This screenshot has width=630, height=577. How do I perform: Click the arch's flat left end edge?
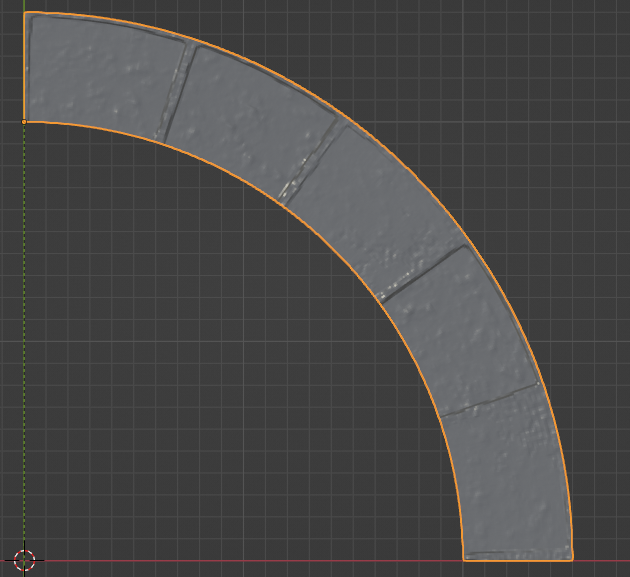[x=25, y=67]
